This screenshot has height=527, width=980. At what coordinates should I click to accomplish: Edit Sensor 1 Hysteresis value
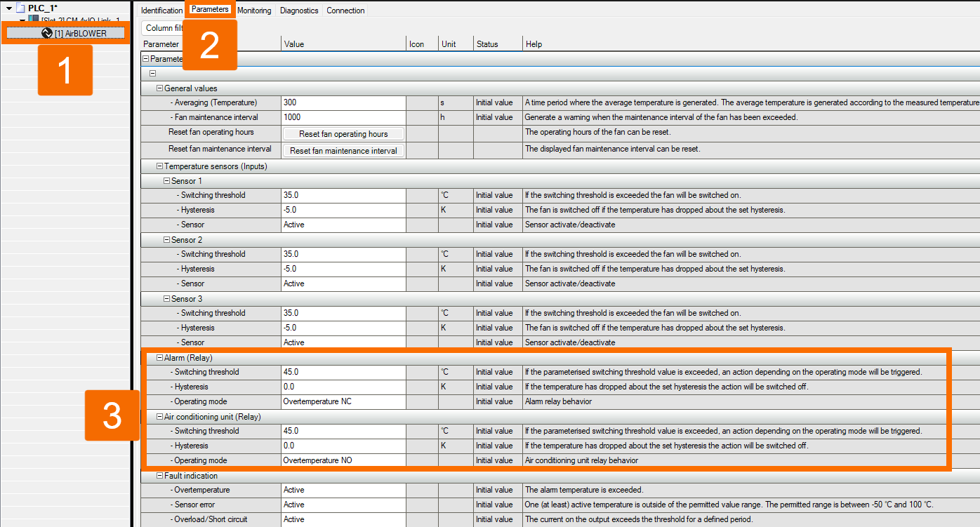pyautogui.click(x=343, y=210)
